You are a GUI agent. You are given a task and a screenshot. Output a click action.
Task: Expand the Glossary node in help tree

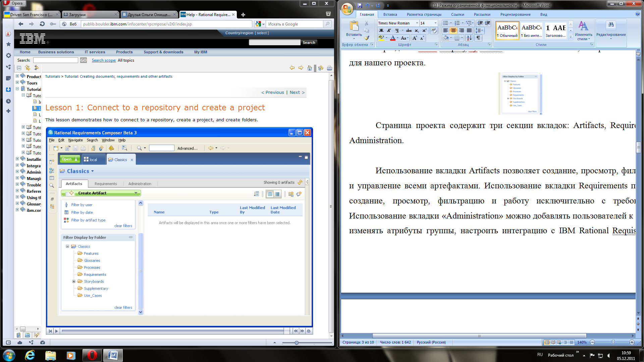coord(17,203)
